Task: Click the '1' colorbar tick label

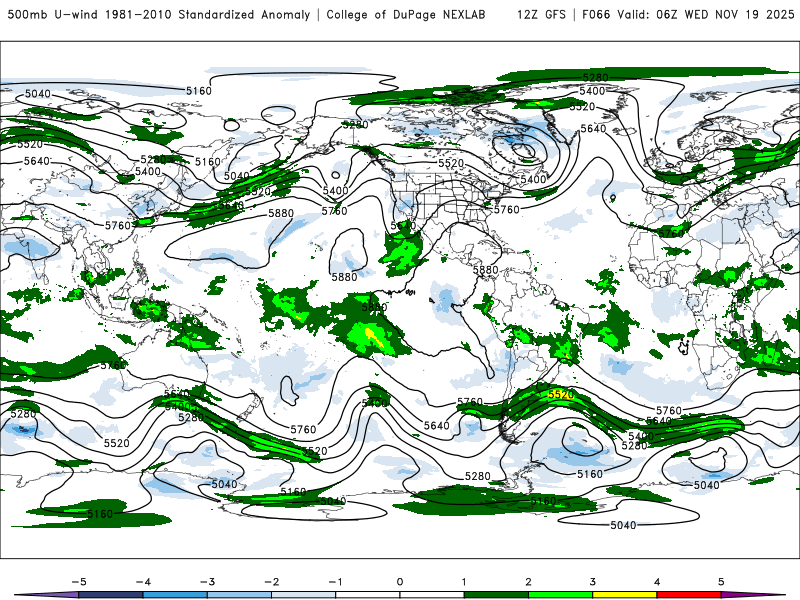Action: 464,582
